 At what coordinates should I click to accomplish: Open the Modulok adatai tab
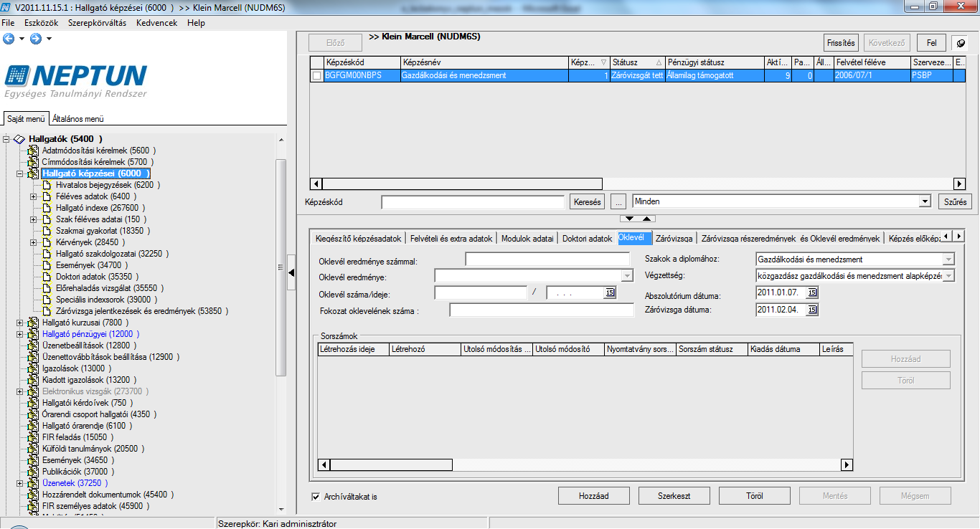(x=527, y=238)
